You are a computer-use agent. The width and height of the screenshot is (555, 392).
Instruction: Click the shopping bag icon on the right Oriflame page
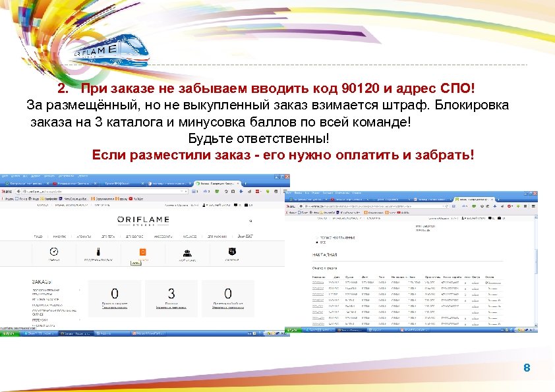[x=499, y=218]
